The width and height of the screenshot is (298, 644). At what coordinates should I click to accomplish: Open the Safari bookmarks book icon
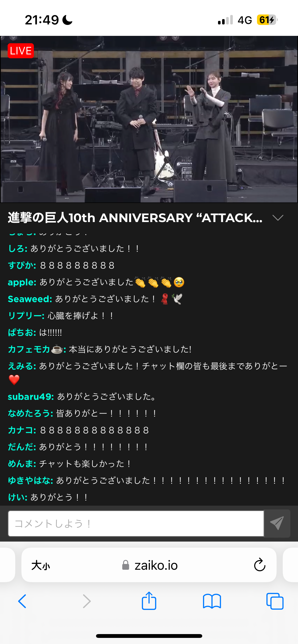click(212, 601)
